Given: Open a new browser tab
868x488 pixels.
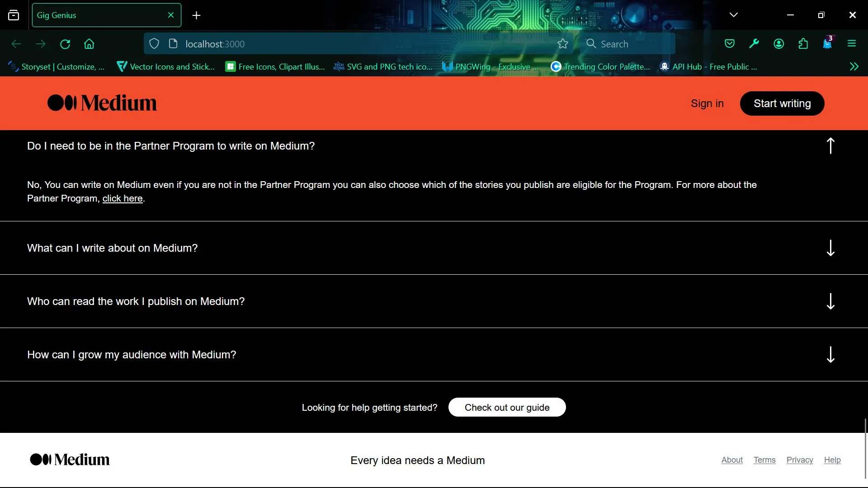Looking at the screenshot, I should pos(196,15).
